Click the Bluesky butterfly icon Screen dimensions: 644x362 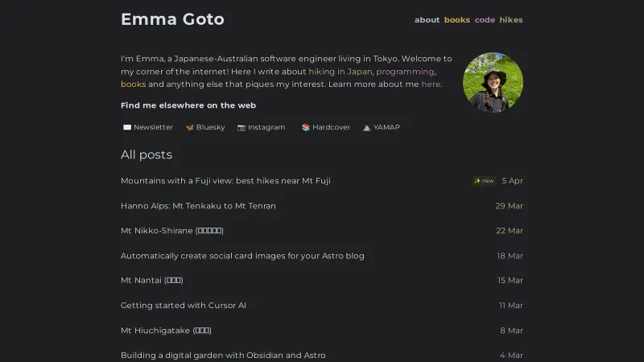(190, 127)
